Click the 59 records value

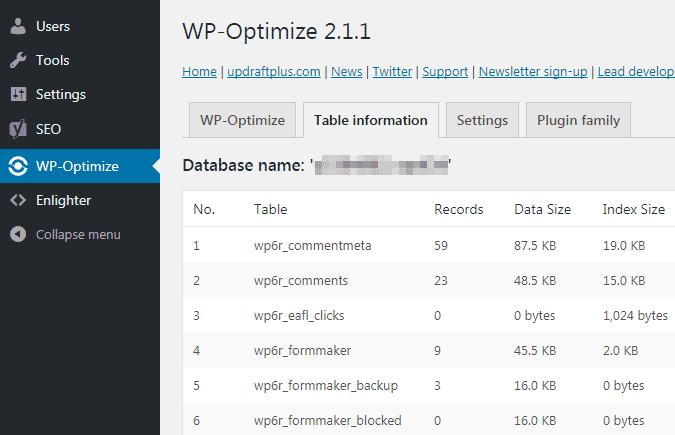[441, 245]
